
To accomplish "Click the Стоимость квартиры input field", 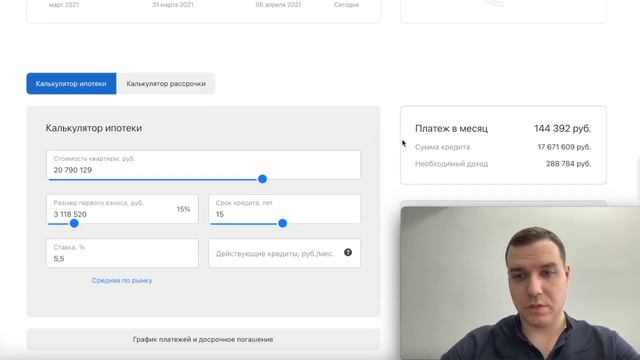I will pos(203,165).
